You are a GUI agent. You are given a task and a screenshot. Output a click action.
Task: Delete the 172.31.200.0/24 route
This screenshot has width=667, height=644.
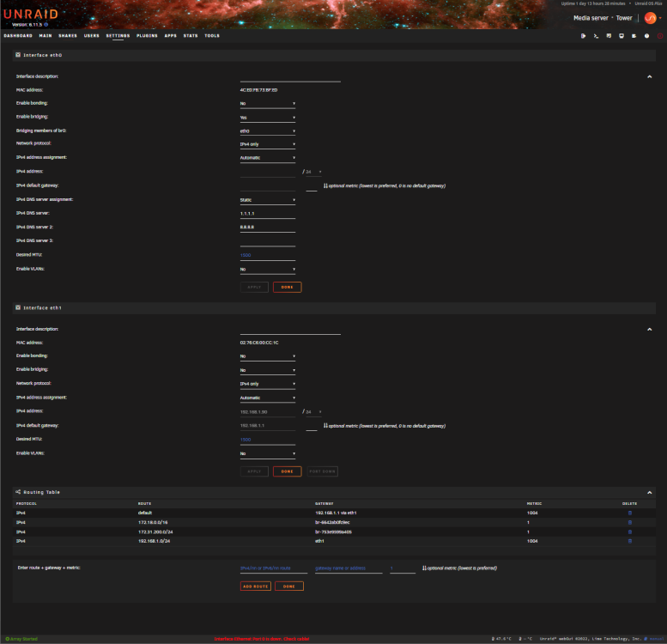pyautogui.click(x=630, y=532)
